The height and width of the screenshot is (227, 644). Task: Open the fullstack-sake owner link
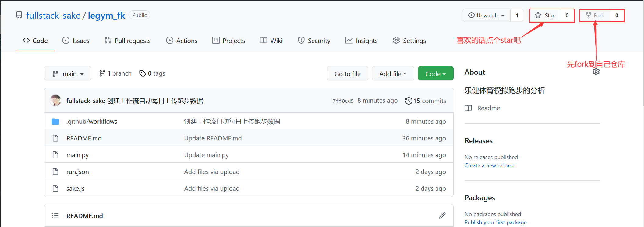tap(53, 16)
